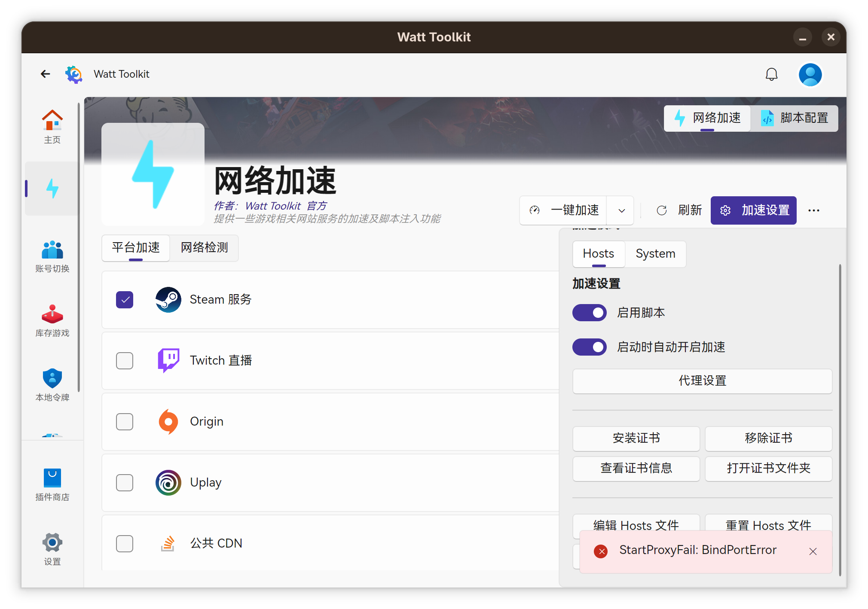Disable the 启用脚本 toggle switch
This screenshot has width=868, height=609.
point(589,313)
